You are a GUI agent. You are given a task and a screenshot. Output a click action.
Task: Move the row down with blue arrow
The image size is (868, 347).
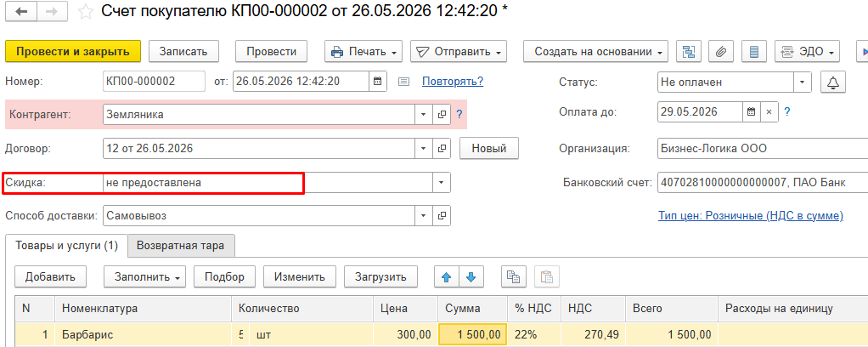point(471,277)
